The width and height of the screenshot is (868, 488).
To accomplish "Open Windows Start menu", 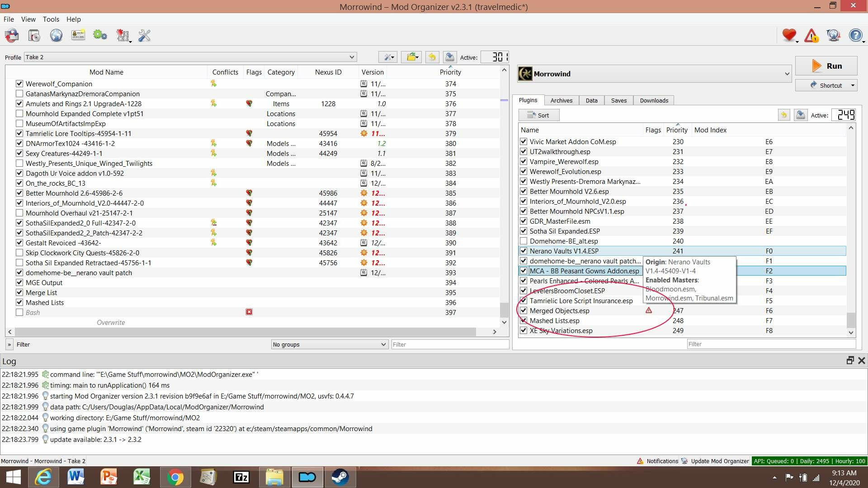I will [x=14, y=477].
